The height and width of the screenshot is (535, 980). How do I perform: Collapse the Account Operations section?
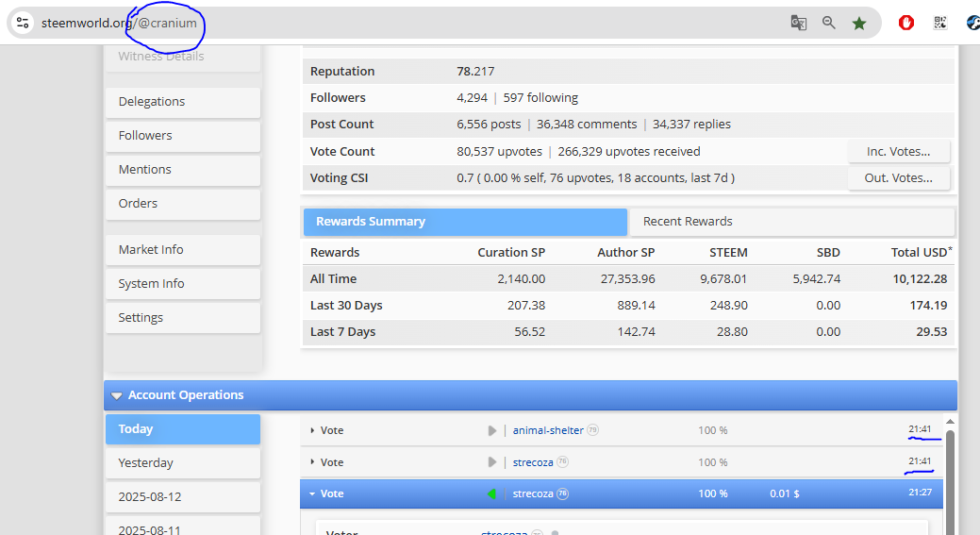click(116, 395)
